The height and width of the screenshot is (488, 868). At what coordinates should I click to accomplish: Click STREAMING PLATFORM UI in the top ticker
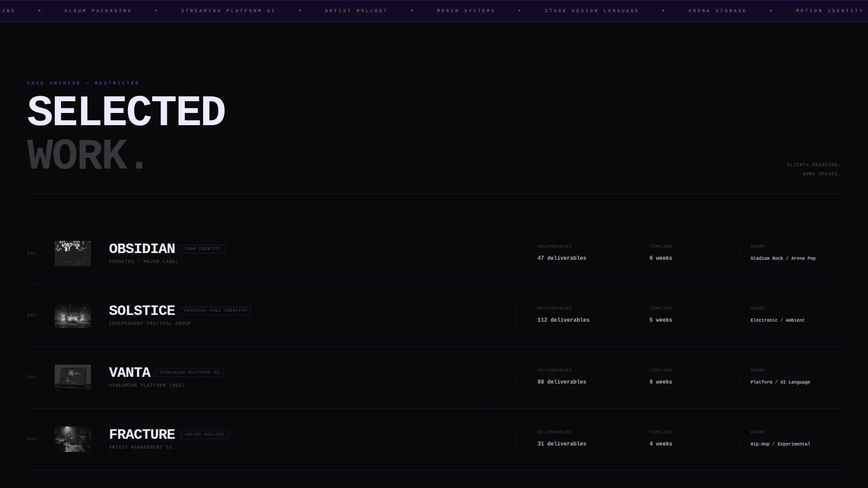tap(228, 11)
